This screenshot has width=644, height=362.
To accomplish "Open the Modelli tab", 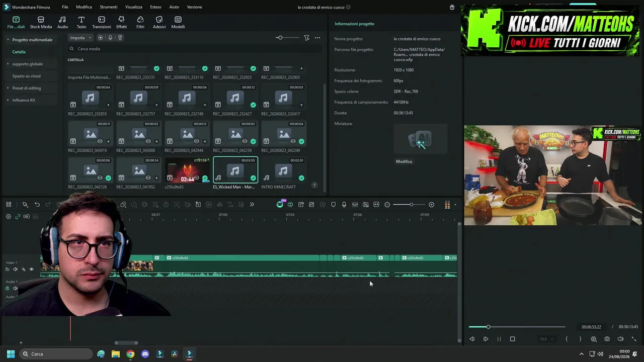I will point(178,22).
